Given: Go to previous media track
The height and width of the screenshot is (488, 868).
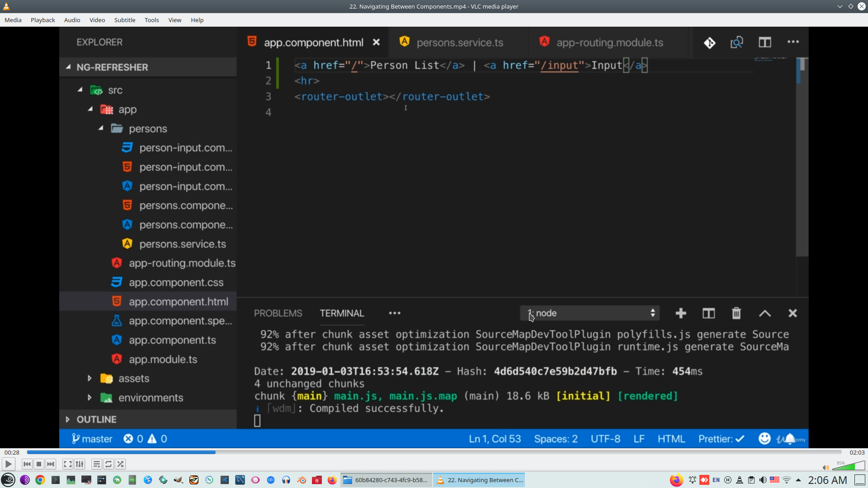Looking at the screenshot, I should click(27, 464).
